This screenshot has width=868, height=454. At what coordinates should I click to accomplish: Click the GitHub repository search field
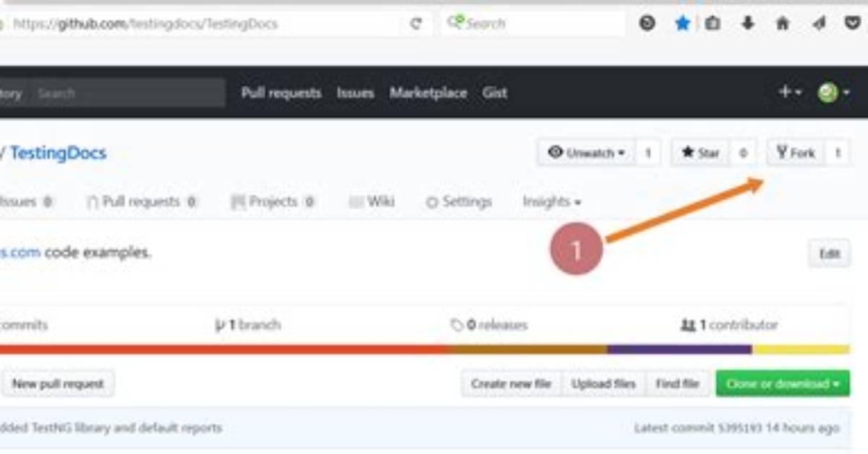[x=127, y=93]
